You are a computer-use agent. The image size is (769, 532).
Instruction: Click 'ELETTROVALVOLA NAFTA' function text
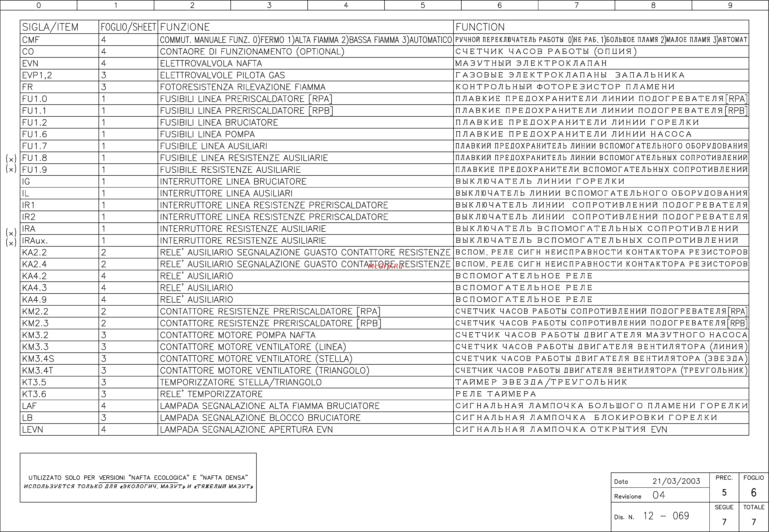click(211, 63)
